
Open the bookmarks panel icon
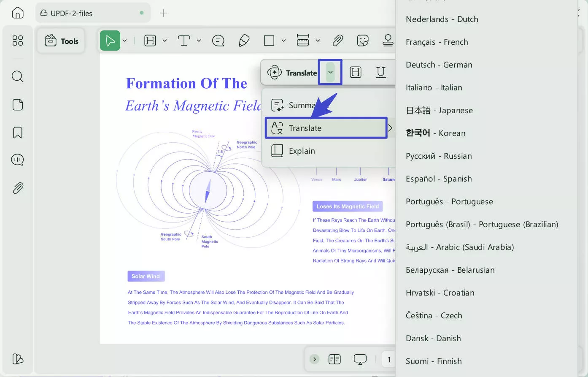tap(18, 133)
